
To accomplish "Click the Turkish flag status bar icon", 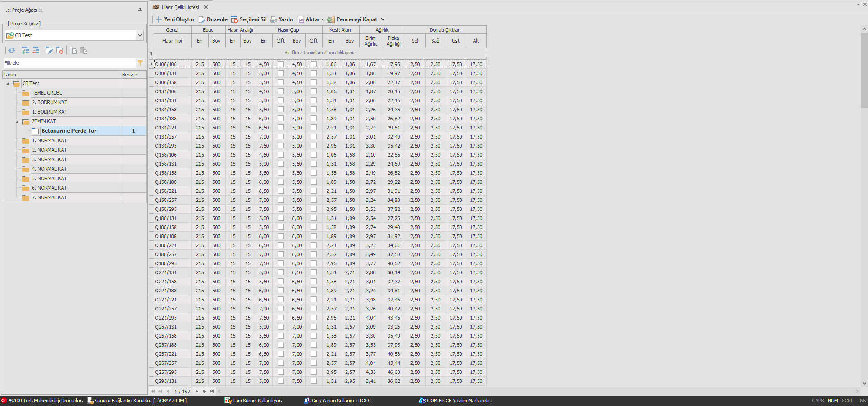I will (4, 401).
